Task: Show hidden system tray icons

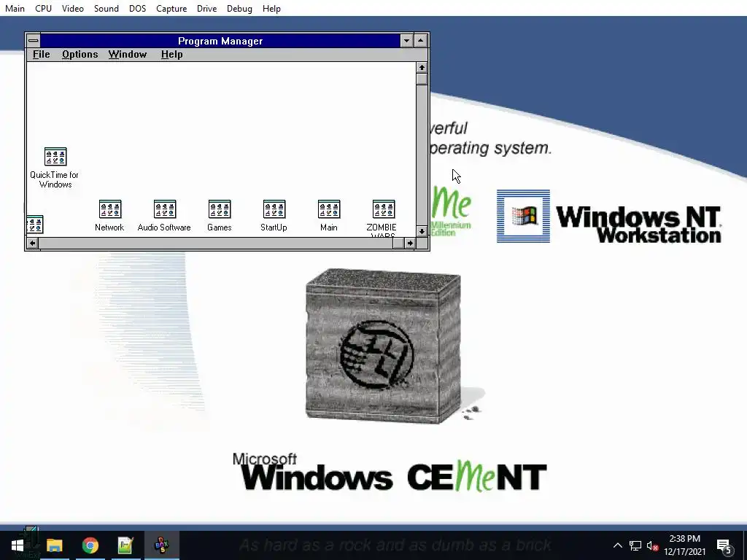Action: pyautogui.click(x=617, y=545)
